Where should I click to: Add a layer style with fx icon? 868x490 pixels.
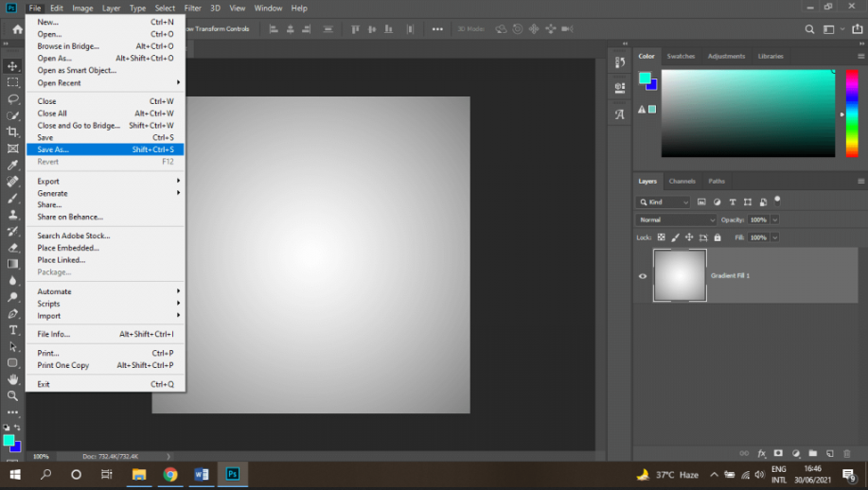[761, 453]
